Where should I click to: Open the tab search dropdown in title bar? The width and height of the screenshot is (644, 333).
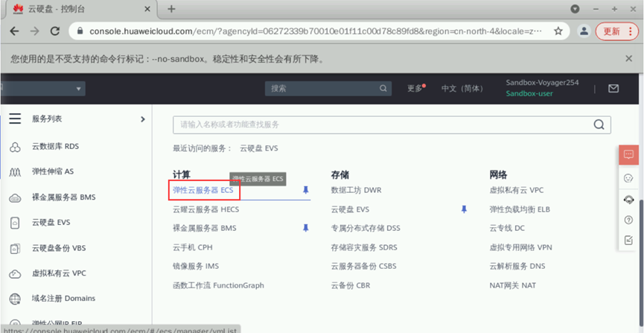[576, 9]
